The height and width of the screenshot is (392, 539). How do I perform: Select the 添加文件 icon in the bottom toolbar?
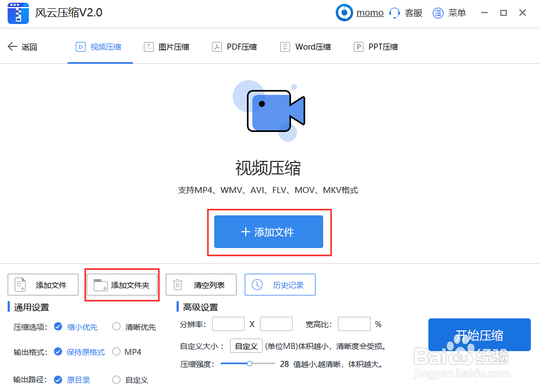point(20,284)
